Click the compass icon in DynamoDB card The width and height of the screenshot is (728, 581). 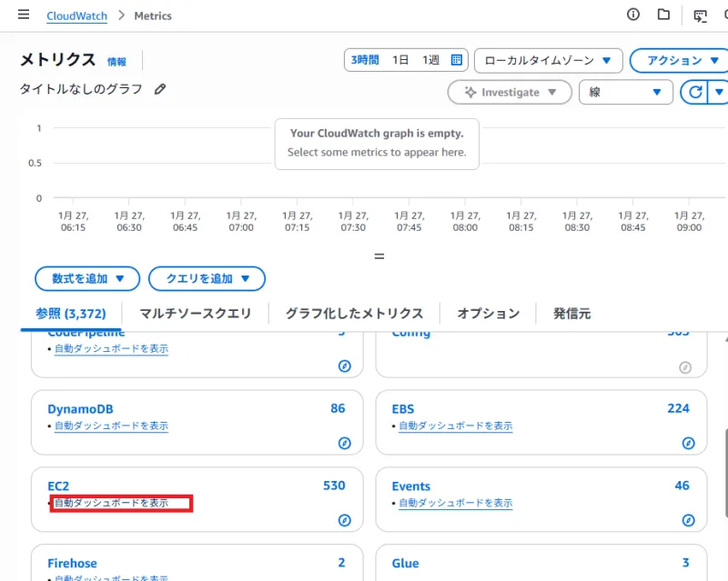[344, 444]
